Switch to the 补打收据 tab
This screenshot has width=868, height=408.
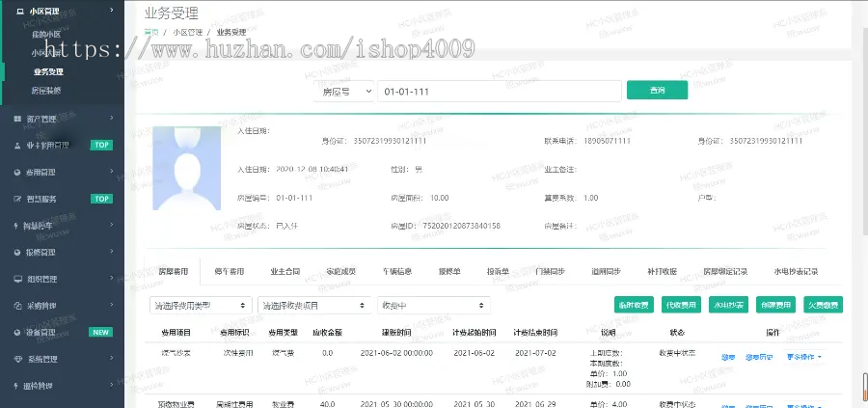tap(662, 272)
